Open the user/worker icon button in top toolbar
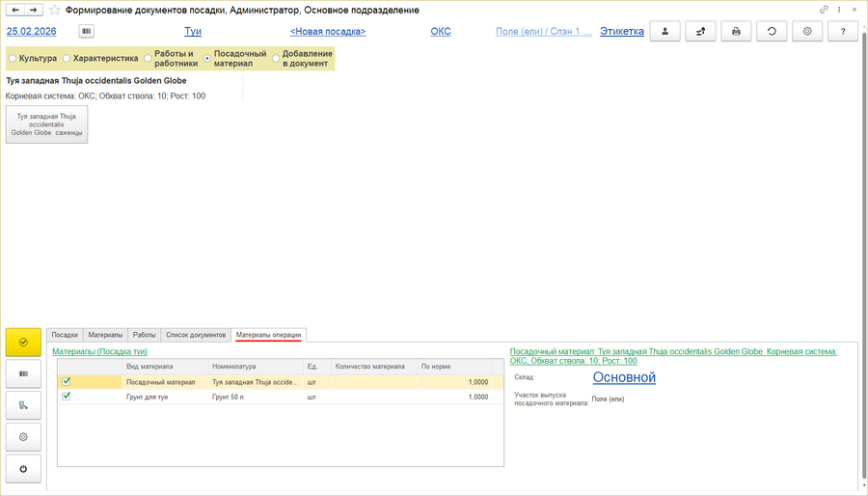 tap(665, 32)
